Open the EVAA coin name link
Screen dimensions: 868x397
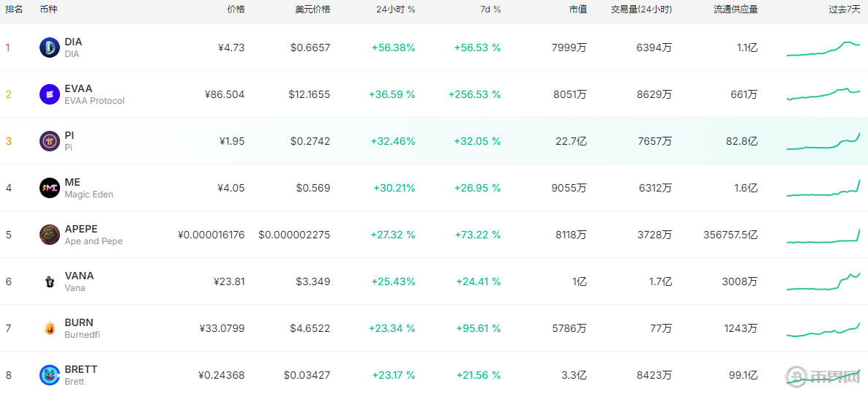[x=78, y=88]
